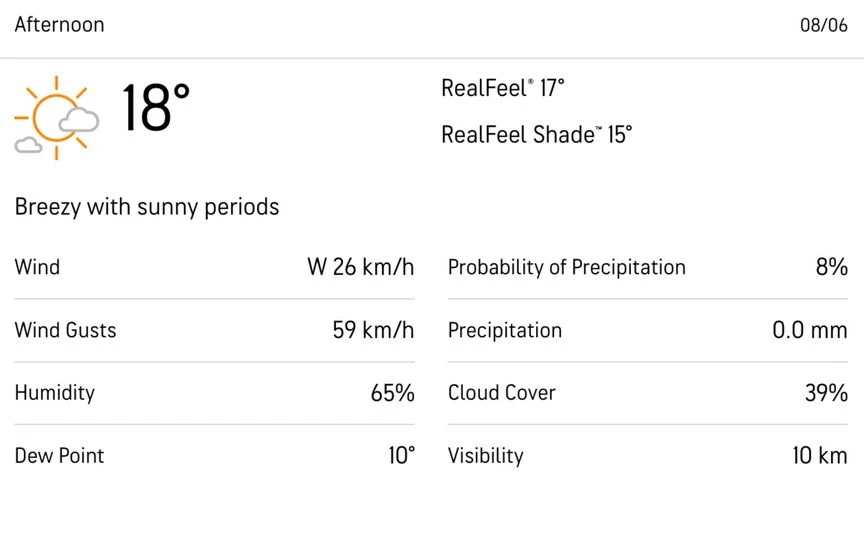
Task: Select the 8% precipitation probability value
Action: pos(832,267)
